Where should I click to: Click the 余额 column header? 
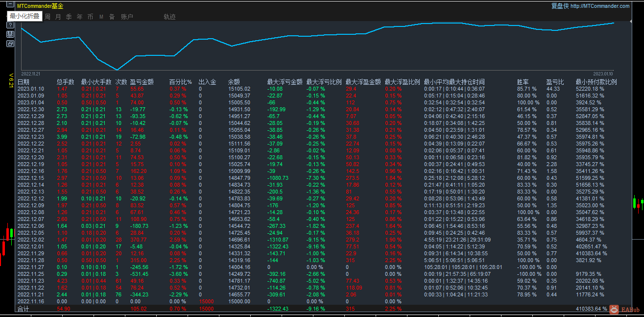pos(234,82)
